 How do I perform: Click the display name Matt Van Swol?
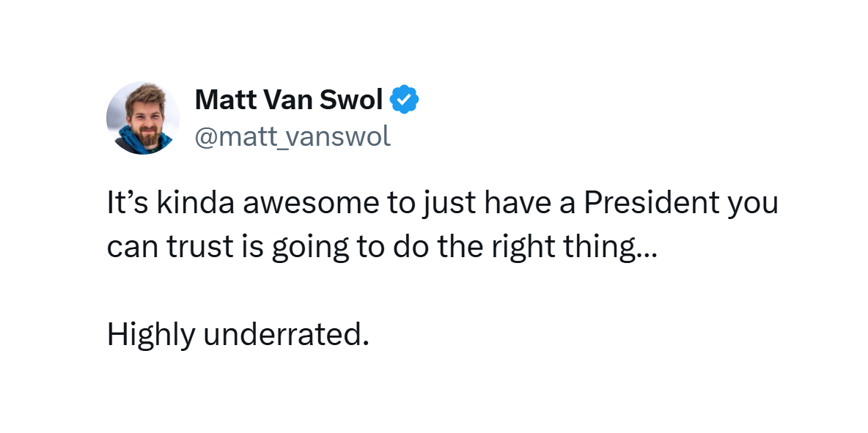[x=288, y=100]
